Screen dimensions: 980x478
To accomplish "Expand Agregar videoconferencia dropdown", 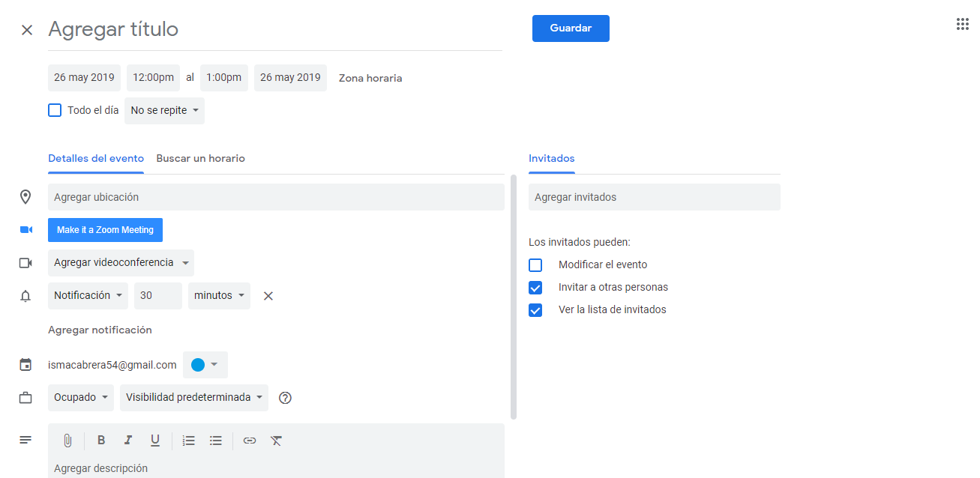I will 121,263.
